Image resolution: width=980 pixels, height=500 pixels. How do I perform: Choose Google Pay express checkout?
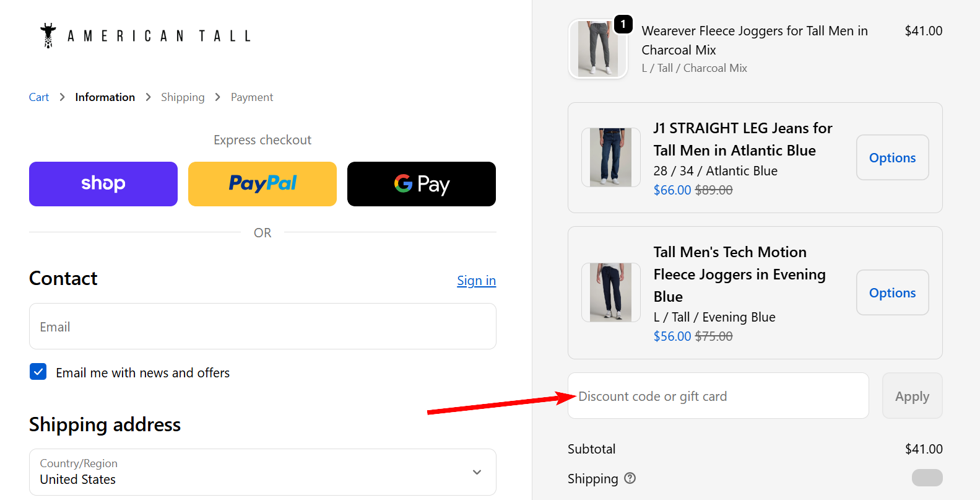pyautogui.click(x=422, y=184)
